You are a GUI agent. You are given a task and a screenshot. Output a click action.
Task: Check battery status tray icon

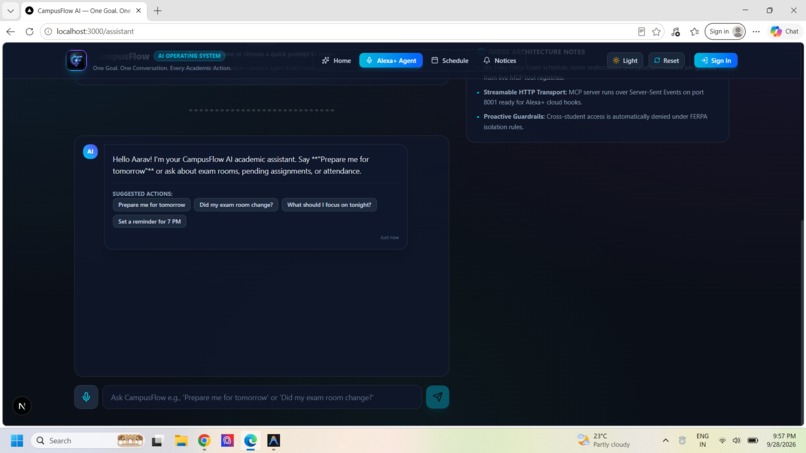pos(753,441)
